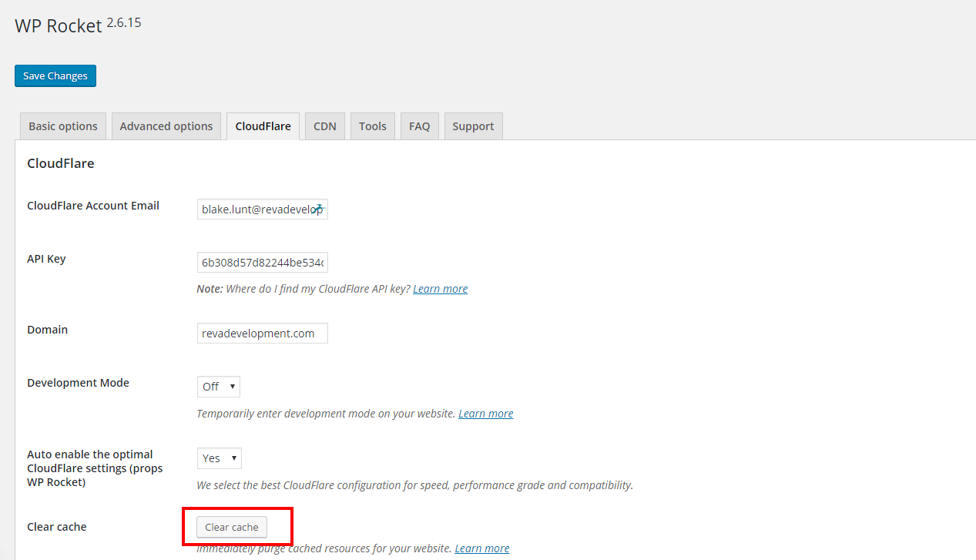This screenshot has width=976, height=560.
Task: Open the Tools tab
Action: click(x=373, y=126)
